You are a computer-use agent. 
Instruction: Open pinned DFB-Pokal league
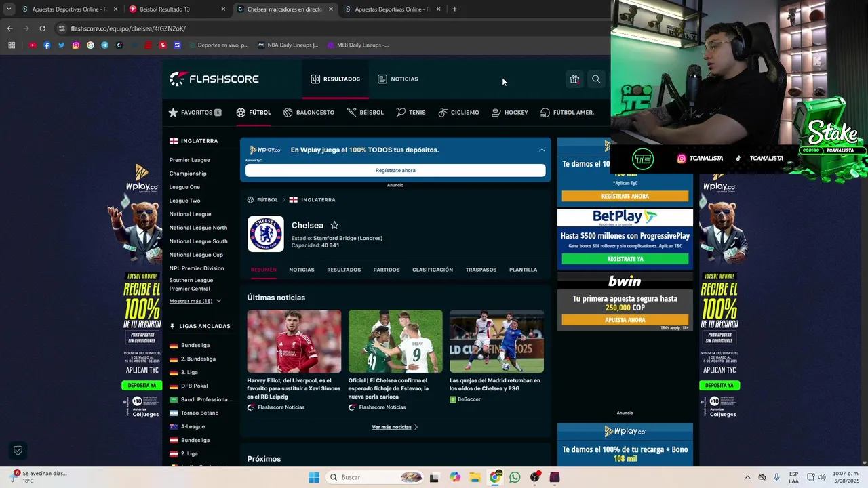[x=195, y=386]
